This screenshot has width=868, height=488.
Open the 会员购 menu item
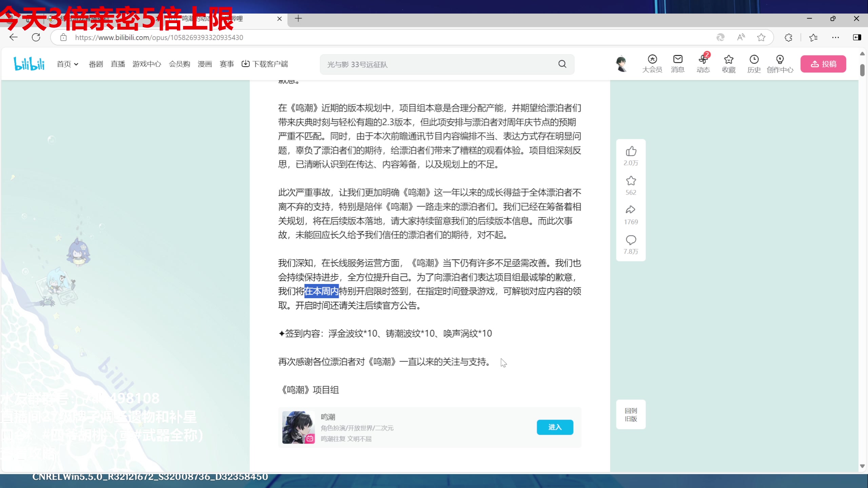point(179,64)
